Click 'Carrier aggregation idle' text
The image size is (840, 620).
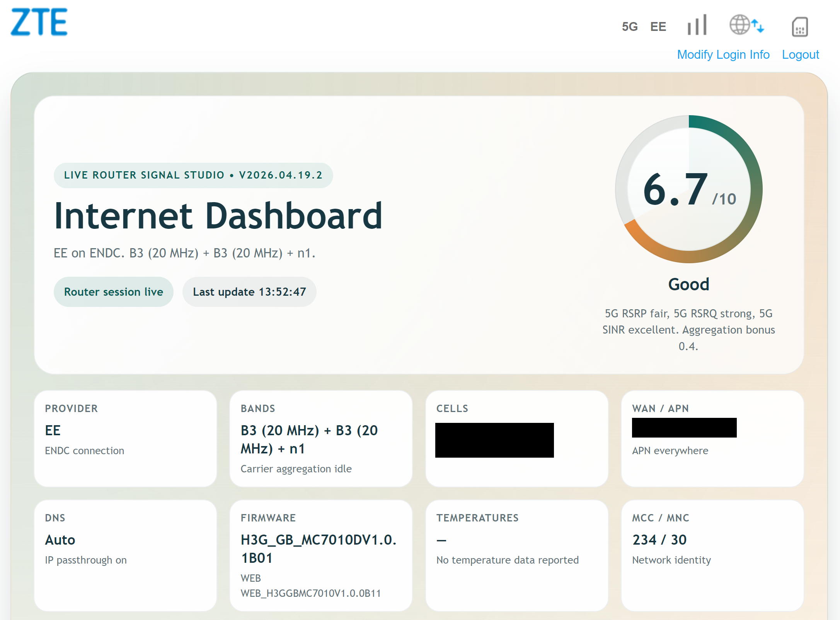[296, 469]
